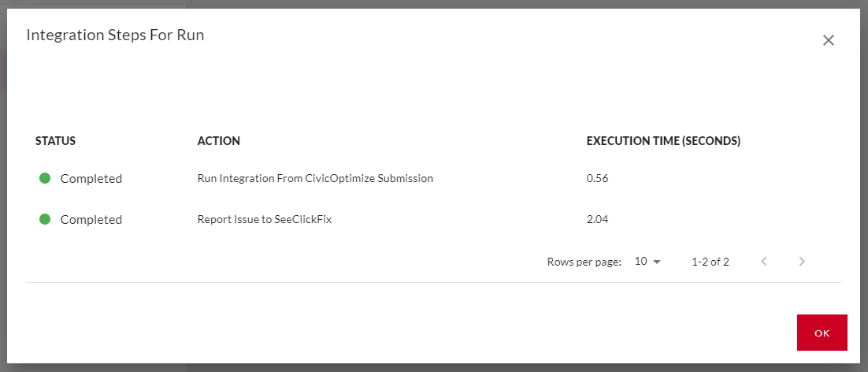Select the STATUS column header
Image resolution: width=868 pixels, height=372 pixels.
55,141
